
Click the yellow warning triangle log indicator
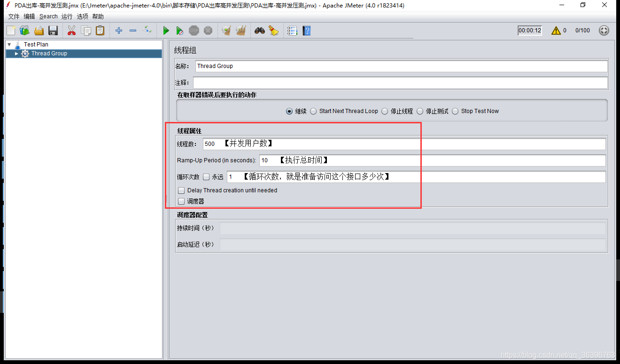[556, 30]
